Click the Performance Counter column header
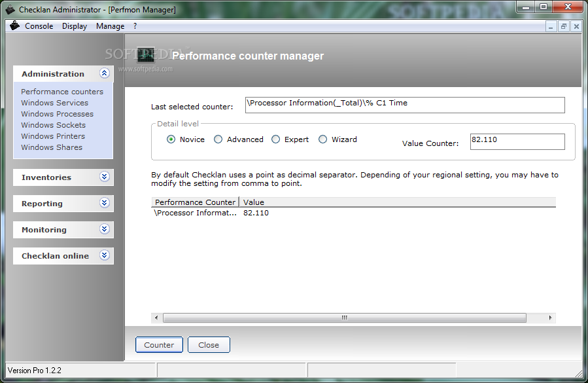Screen dimensions: 588x383 coord(195,202)
